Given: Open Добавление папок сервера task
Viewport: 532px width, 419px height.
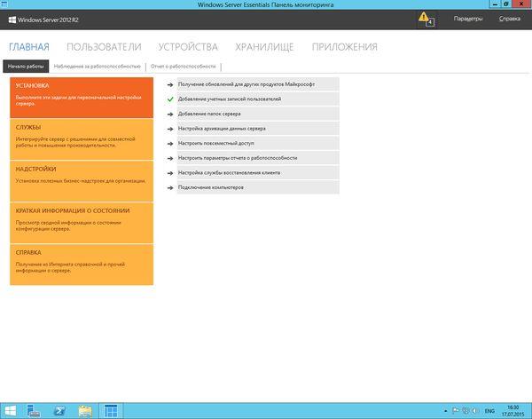Looking at the screenshot, I should point(258,114).
